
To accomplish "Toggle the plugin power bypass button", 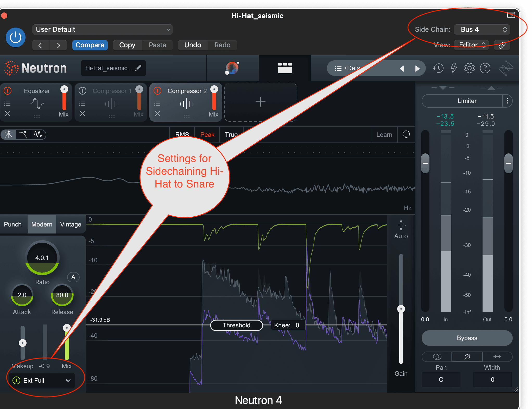I will point(16,37).
